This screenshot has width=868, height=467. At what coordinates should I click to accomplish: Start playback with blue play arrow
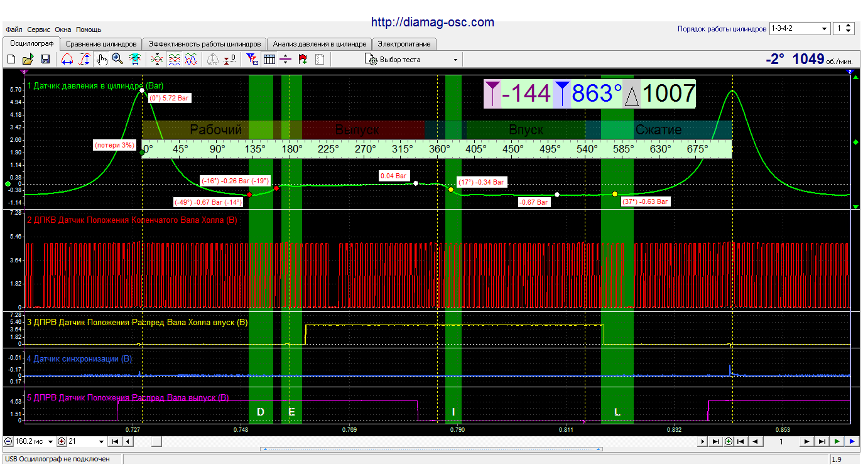[852, 441]
